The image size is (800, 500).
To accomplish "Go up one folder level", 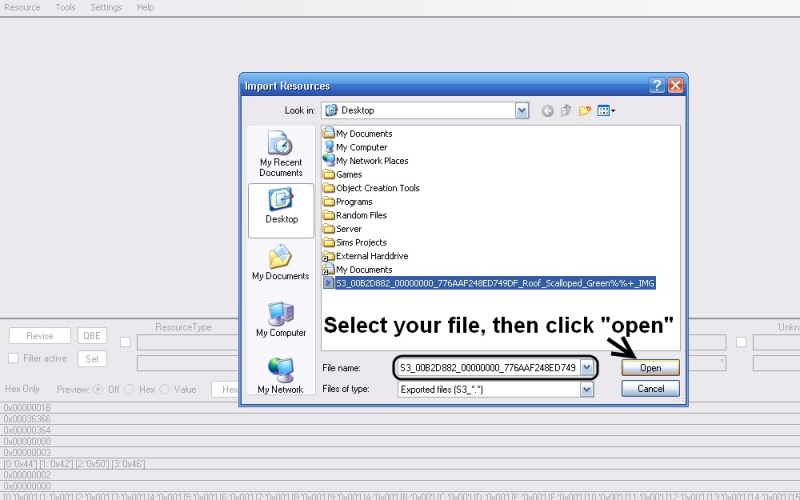I will click(566, 111).
